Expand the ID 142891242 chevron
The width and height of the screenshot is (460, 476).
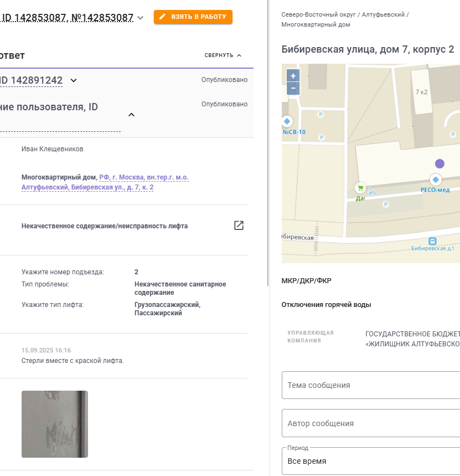coord(74,80)
